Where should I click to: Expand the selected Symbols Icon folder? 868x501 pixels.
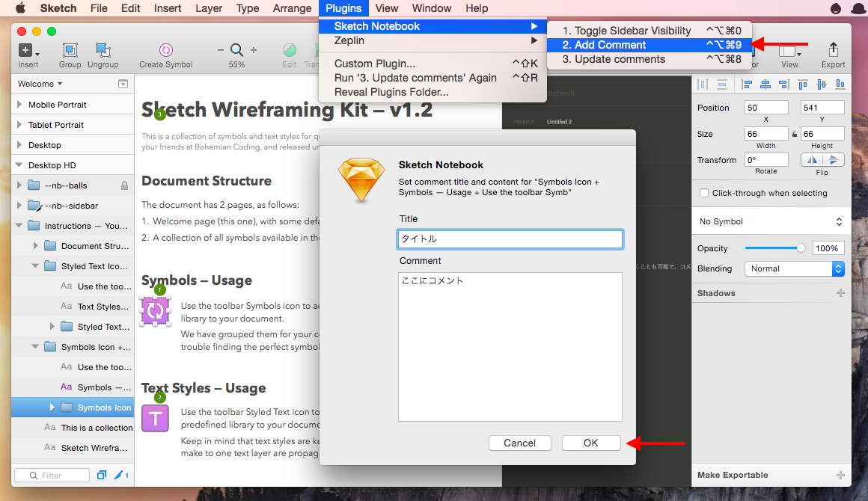click(52, 408)
